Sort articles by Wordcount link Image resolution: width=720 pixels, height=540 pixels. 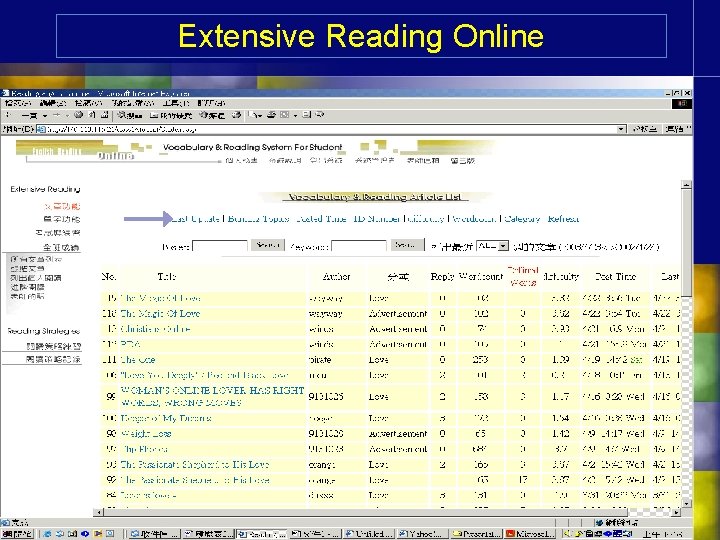click(x=473, y=219)
